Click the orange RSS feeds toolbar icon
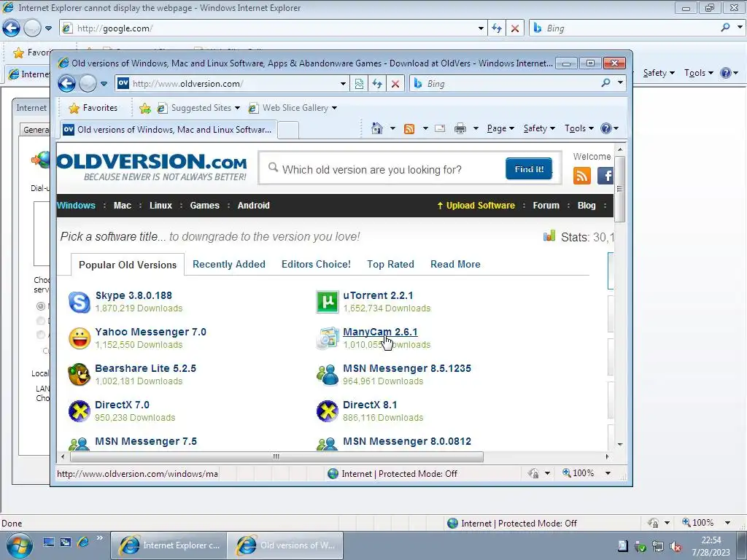Viewport: 747px width, 560px height. coord(409,128)
